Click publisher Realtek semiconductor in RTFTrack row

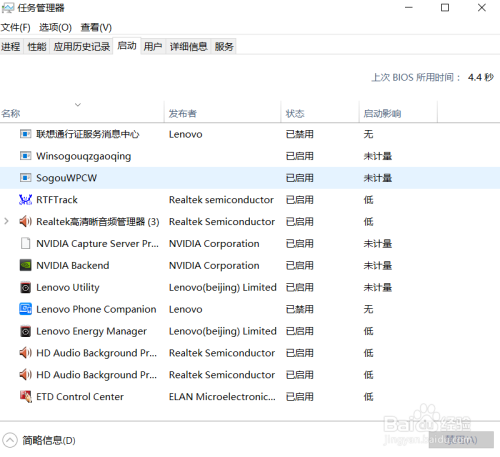click(221, 200)
